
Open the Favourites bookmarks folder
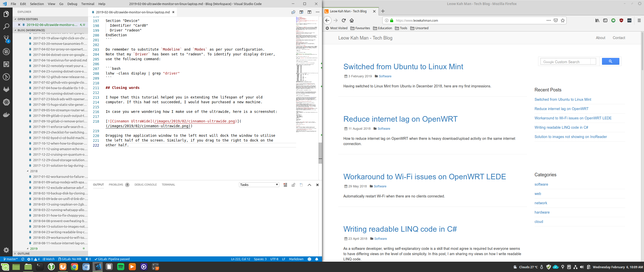(x=360, y=28)
